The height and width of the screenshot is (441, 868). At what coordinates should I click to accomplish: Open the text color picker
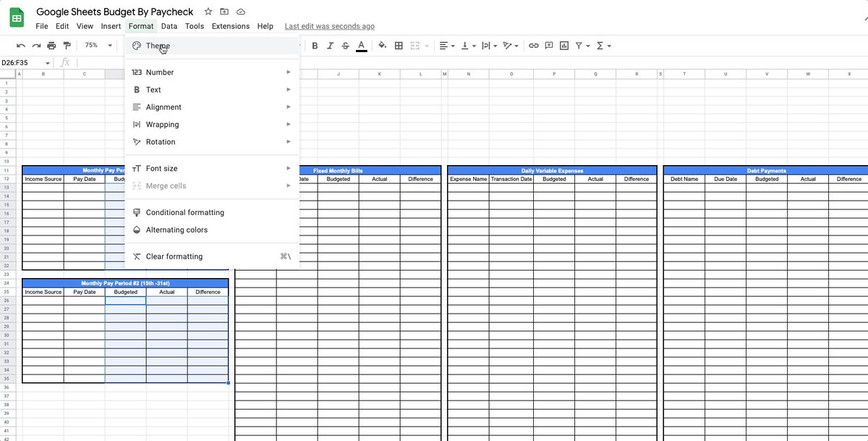(x=361, y=46)
